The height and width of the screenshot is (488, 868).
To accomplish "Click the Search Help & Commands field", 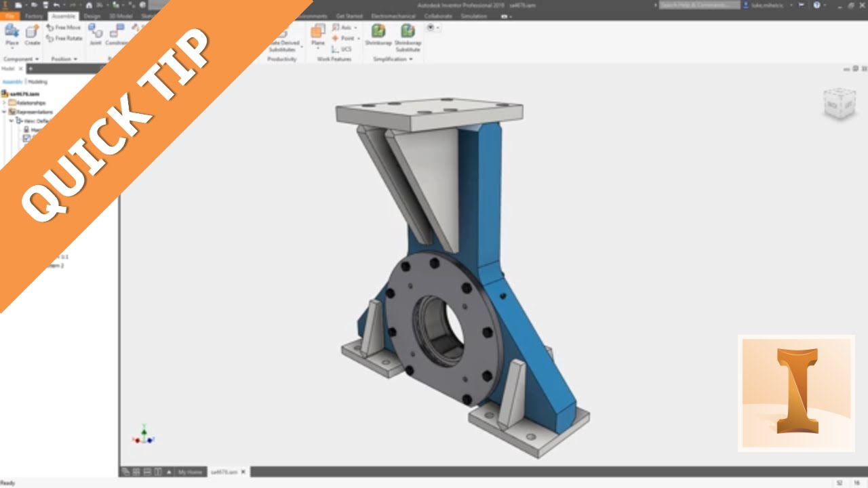I will click(x=698, y=5).
